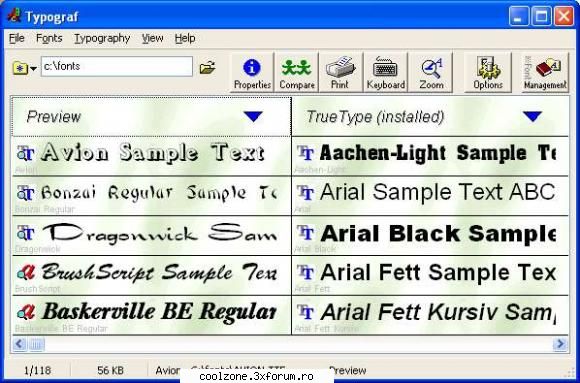Image resolution: width=580 pixels, height=383 pixels.
Task: Click the Compare fonts toolbar icon
Action: (x=297, y=73)
